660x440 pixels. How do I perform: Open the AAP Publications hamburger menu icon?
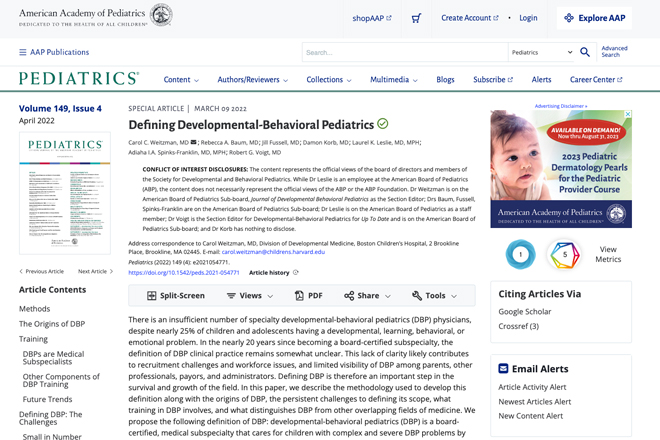coord(23,52)
